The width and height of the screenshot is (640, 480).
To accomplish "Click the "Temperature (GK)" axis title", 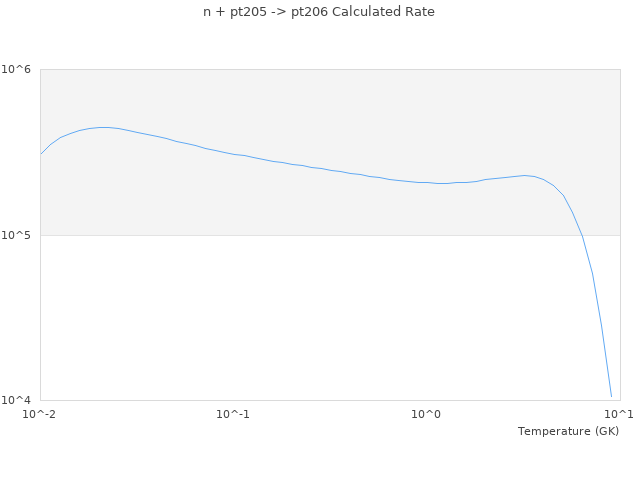I will click(x=568, y=431).
